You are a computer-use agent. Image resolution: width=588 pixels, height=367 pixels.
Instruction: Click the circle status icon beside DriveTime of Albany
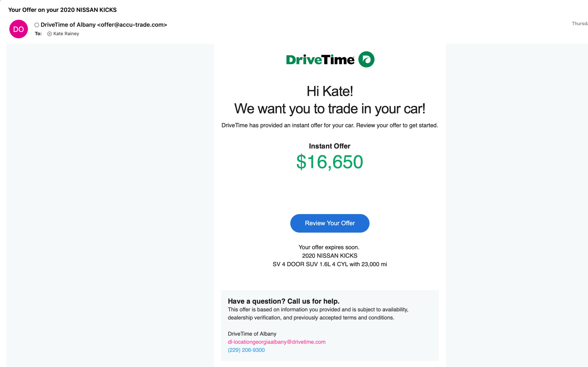(37, 25)
